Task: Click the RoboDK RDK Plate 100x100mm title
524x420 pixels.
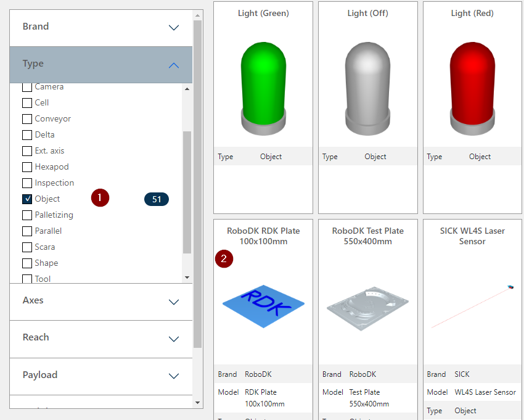Action: (263, 236)
